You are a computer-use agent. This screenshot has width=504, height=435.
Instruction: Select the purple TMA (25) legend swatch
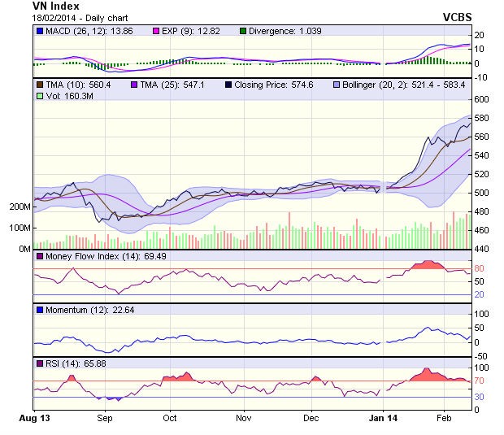coord(135,84)
